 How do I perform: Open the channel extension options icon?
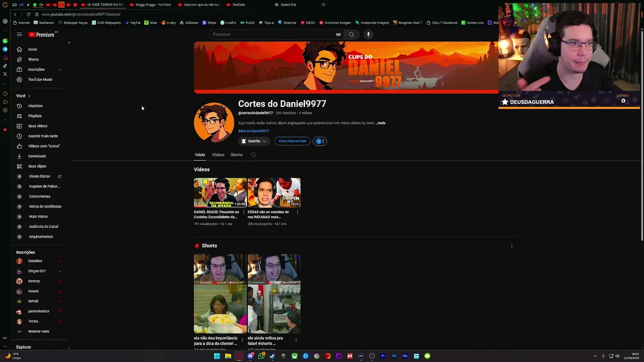(320, 141)
